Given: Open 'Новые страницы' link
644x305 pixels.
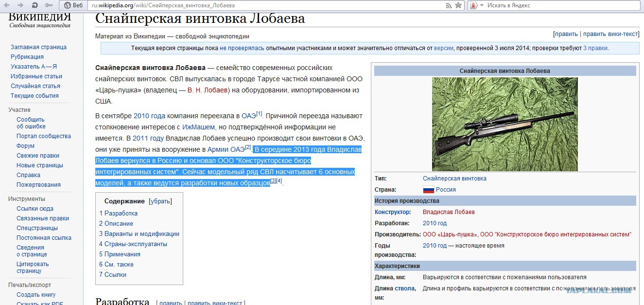Looking at the screenshot, I should click(x=40, y=165).
